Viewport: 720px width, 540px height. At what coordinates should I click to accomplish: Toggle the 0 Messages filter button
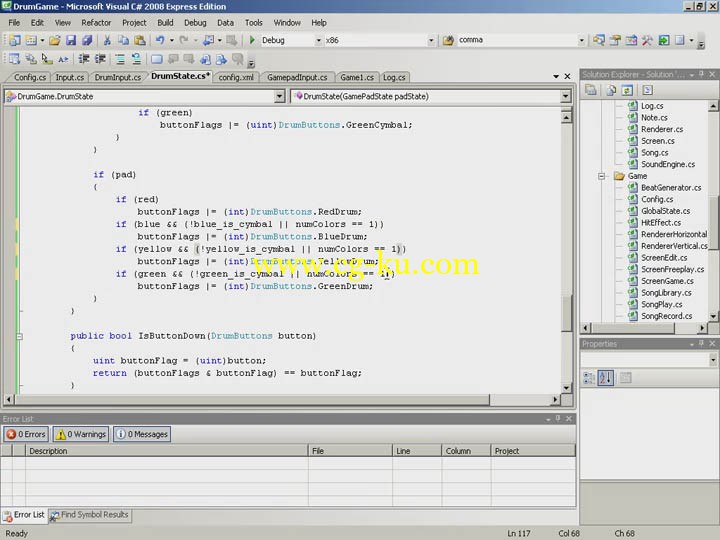(x=142, y=434)
